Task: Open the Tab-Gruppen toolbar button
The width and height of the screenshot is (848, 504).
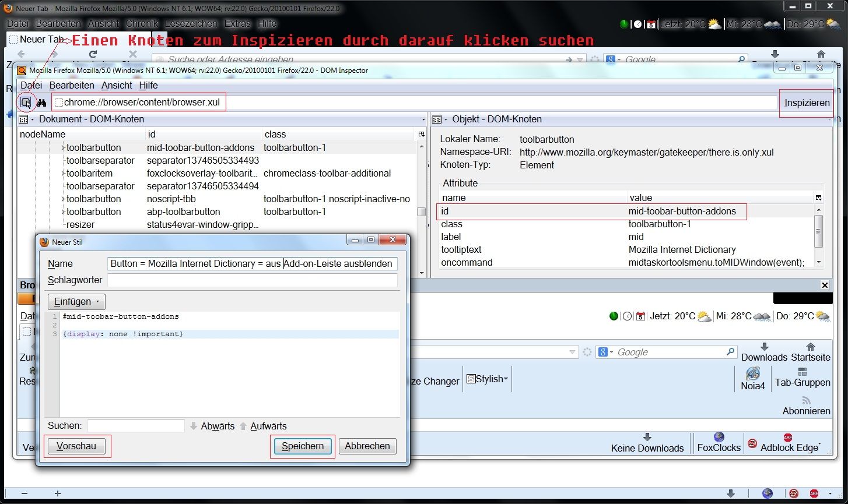Action: tap(803, 377)
